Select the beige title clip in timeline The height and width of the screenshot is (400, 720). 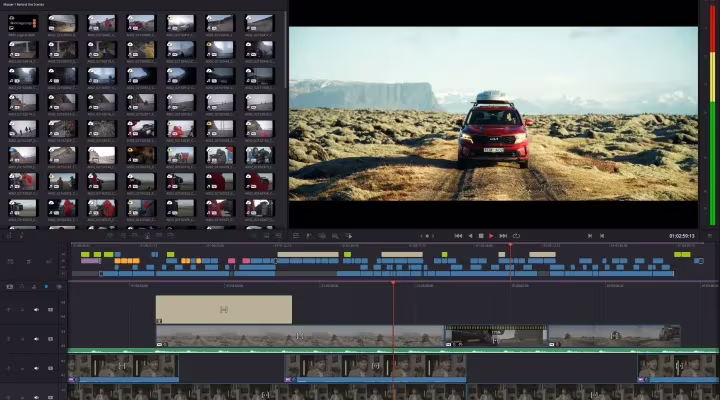tap(224, 309)
